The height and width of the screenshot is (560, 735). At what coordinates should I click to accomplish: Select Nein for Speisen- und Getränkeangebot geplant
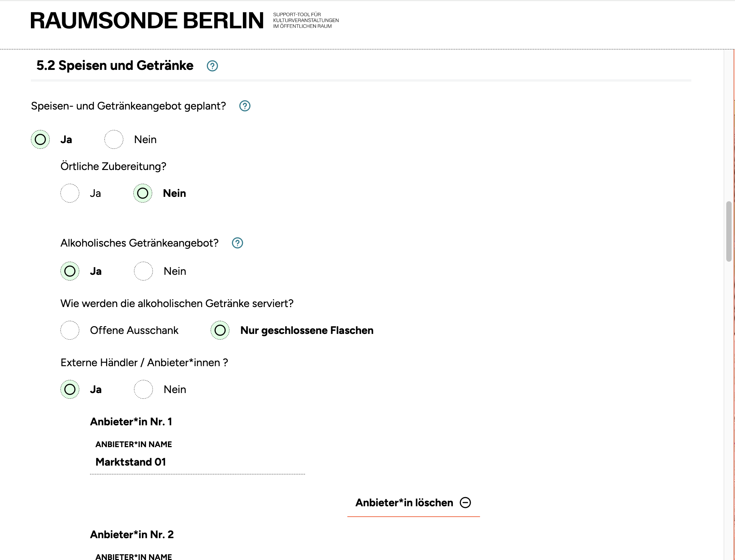[x=114, y=139]
